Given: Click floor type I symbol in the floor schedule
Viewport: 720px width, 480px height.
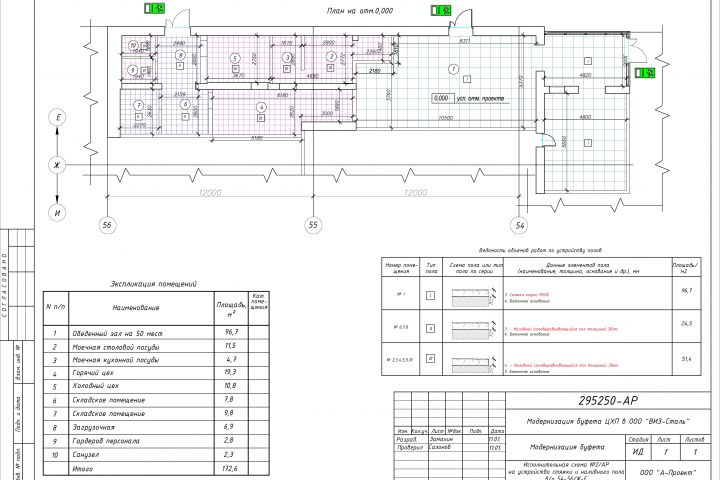Looking at the screenshot, I should [430, 295].
